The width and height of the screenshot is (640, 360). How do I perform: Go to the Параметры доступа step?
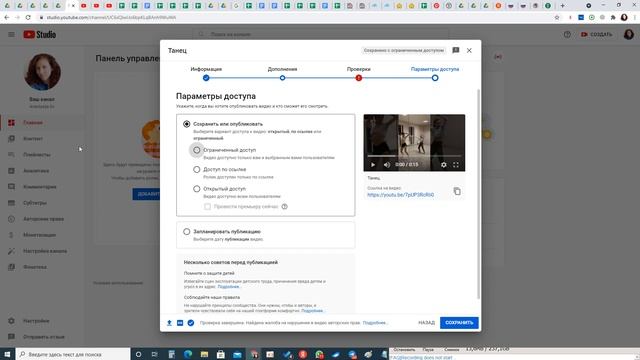(435, 73)
